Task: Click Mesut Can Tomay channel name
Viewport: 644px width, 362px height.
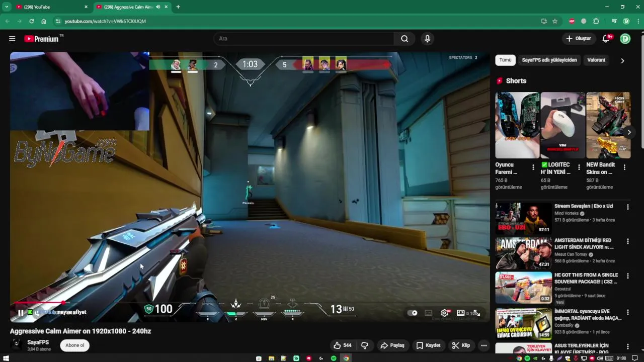Action: tap(571, 254)
